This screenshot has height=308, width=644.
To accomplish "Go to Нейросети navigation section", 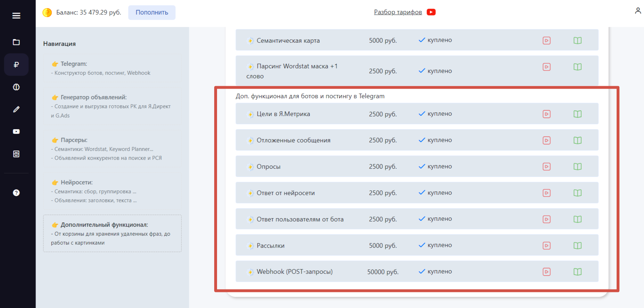I will click(x=112, y=191).
